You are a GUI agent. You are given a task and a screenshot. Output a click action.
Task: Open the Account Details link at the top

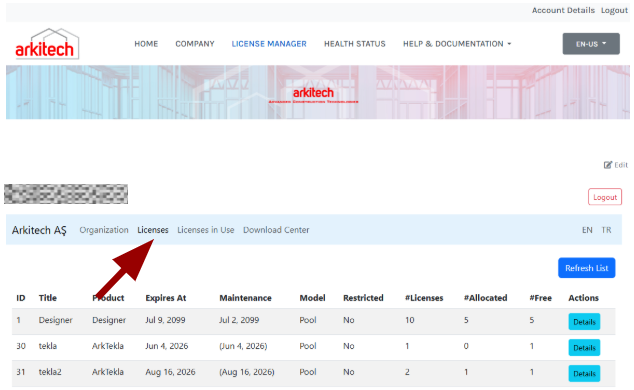click(563, 10)
